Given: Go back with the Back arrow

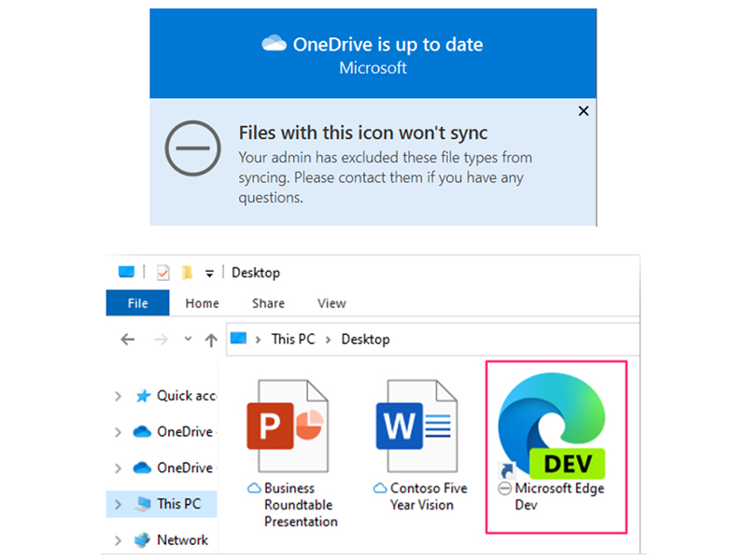Looking at the screenshot, I should click(128, 340).
